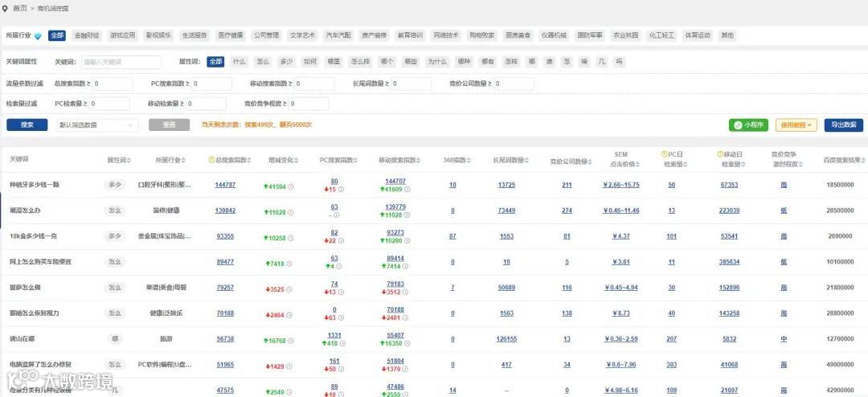Focus the 关键词 input field
Screen dimensions: 868x397
pyautogui.click(x=121, y=62)
